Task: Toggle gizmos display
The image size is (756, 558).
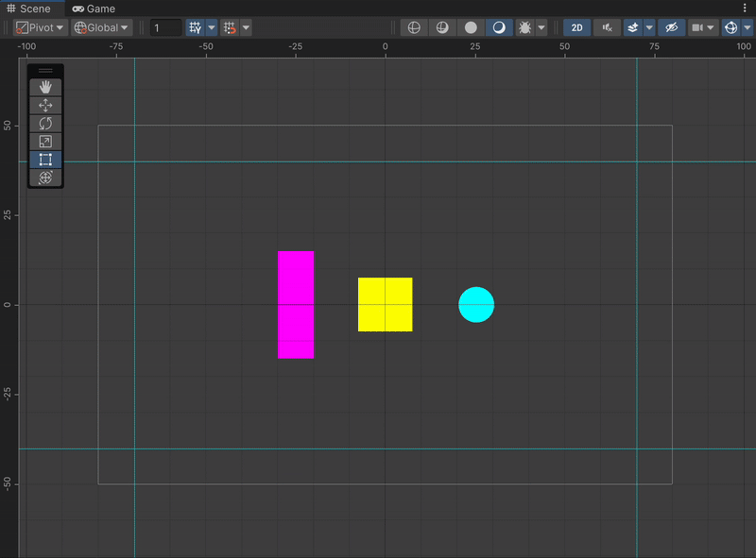Action: coord(730,28)
